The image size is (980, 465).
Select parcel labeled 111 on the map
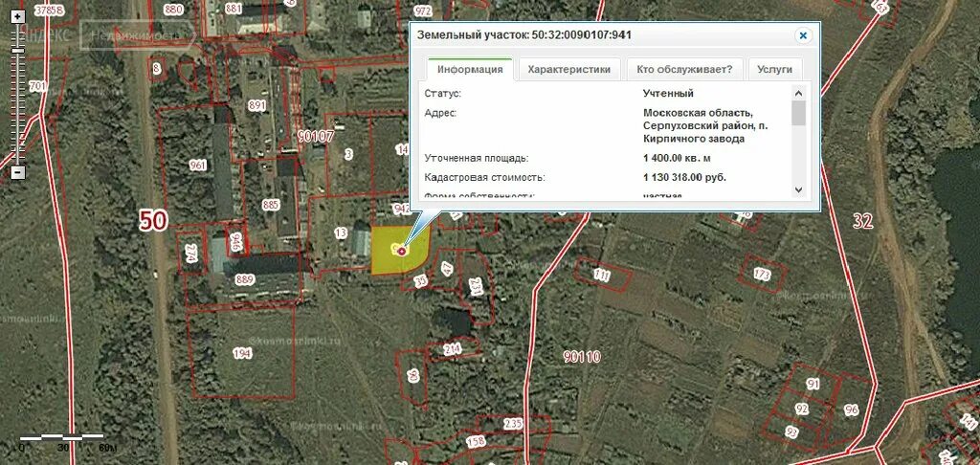click(602, 275)
